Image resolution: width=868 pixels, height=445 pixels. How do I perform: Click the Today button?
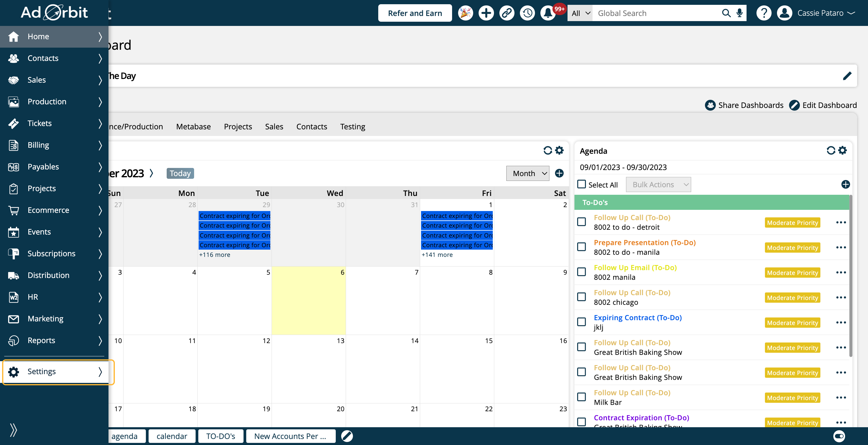click(x=180, y=173)
